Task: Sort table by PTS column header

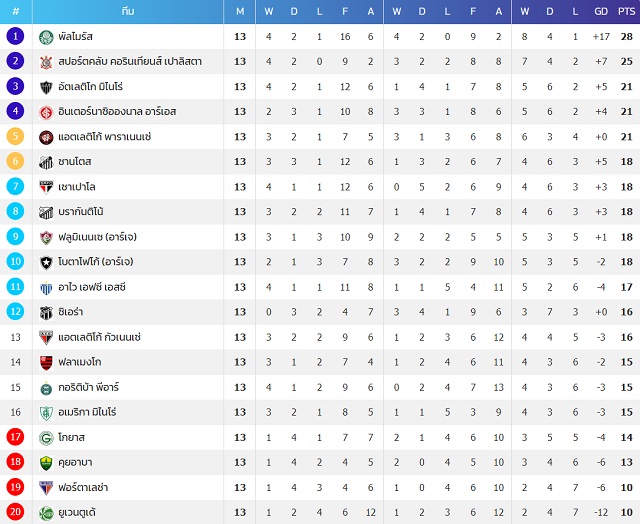Action: click(627, 11)
